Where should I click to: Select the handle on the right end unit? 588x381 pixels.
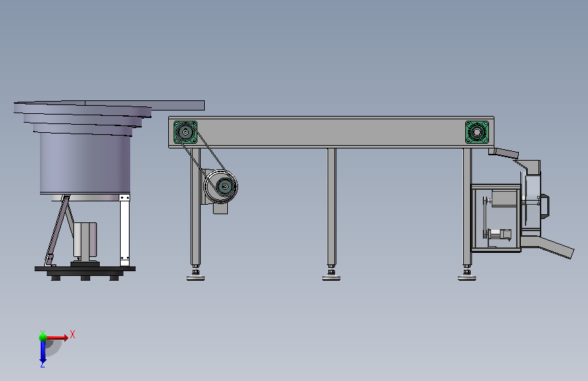pos(545,205)
